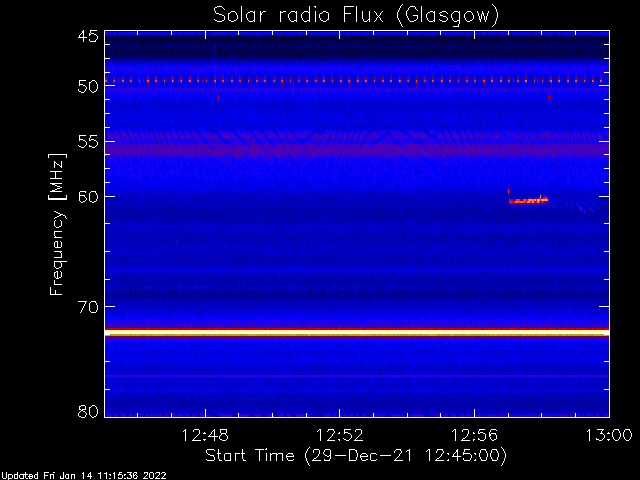Click the 13:00 time tick label
Viewport: 640px width, 480px height.
pos(609,436)
